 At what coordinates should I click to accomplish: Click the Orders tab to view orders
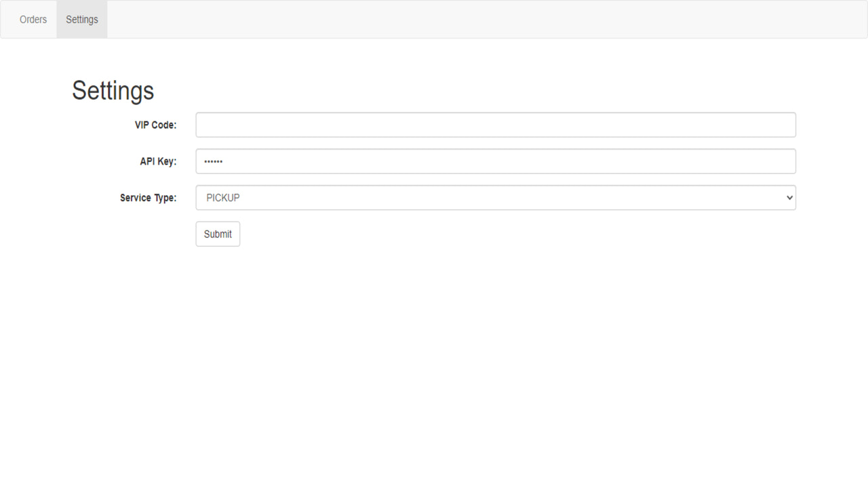click(x=33, y=19)
